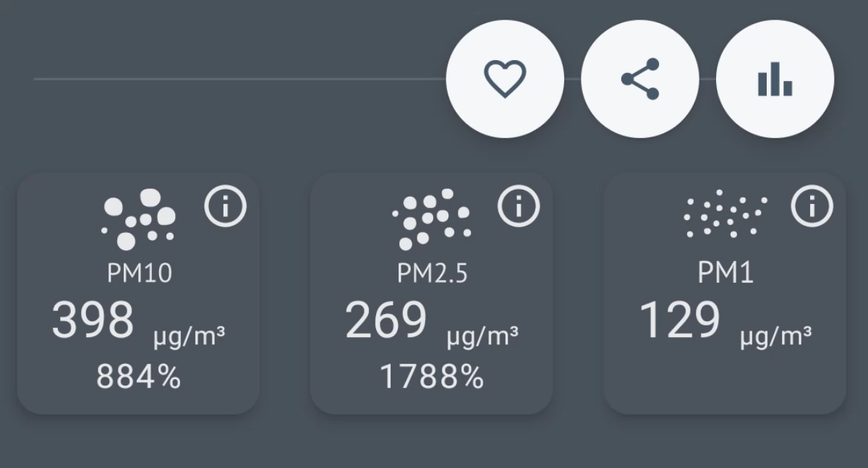Click the PM2.5 medium particles icon
The height and width of the screenshot is (468, 868).
432,218
